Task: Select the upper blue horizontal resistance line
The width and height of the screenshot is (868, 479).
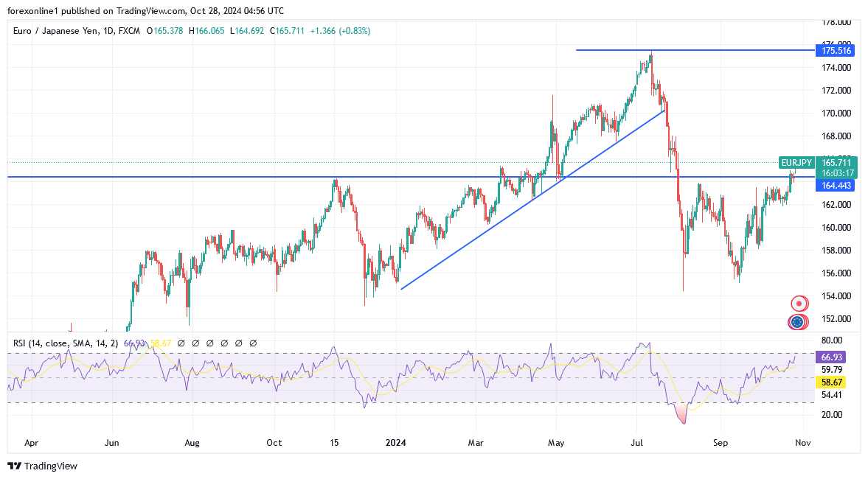Action: [x=695, y=50]
